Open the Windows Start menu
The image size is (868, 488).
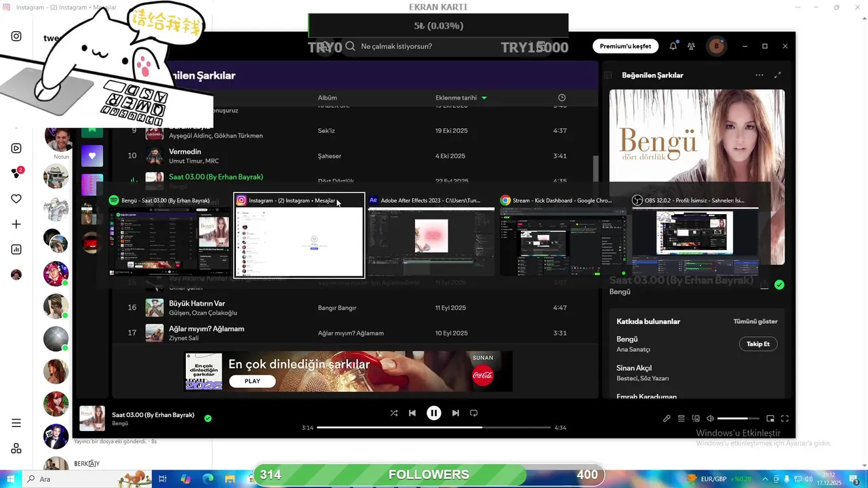click(x=9, y=479)
